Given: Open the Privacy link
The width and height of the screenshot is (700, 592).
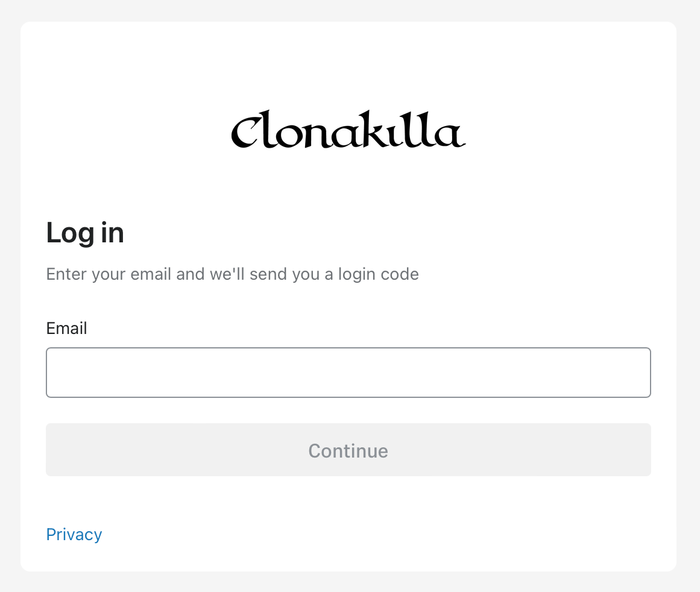Looking at the screenshot, I should pyautogui.click(x=74, y=535).
